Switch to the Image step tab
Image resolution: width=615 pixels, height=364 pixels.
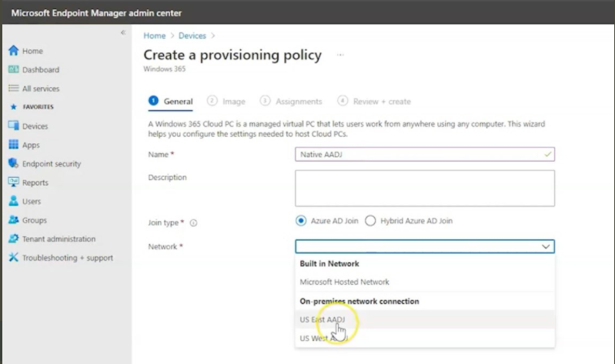[x=226, y=102]
